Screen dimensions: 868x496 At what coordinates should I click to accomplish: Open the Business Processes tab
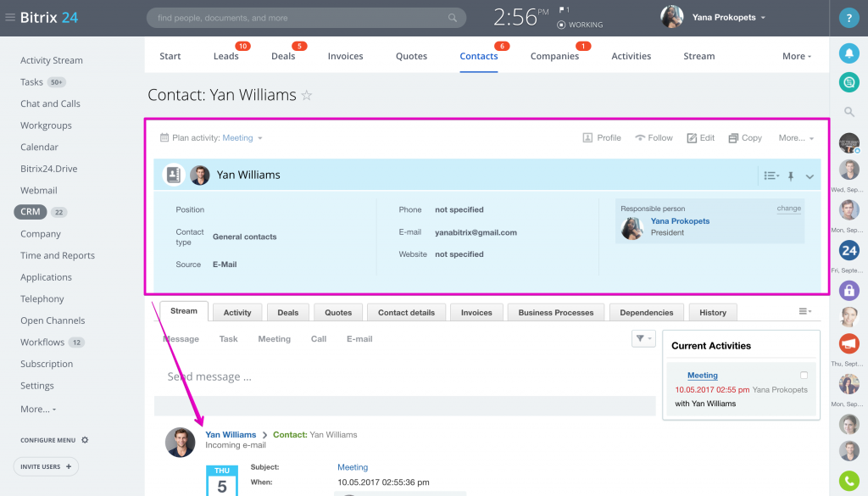556,312
